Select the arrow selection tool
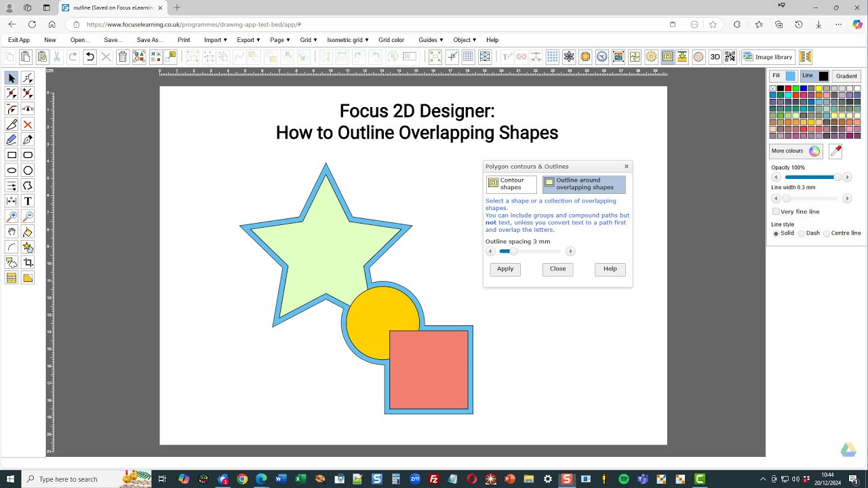This screenshot has width=868, height=488. (12, 79)
